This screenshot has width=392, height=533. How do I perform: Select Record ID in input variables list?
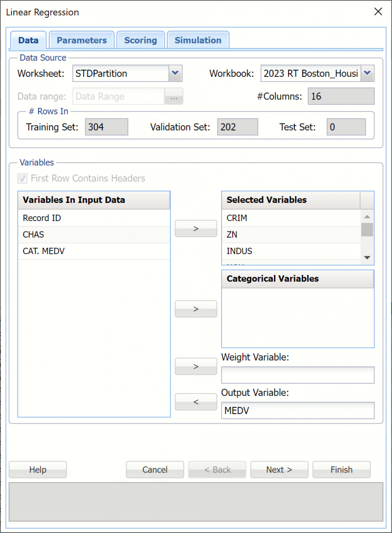(x=42, y=218)
